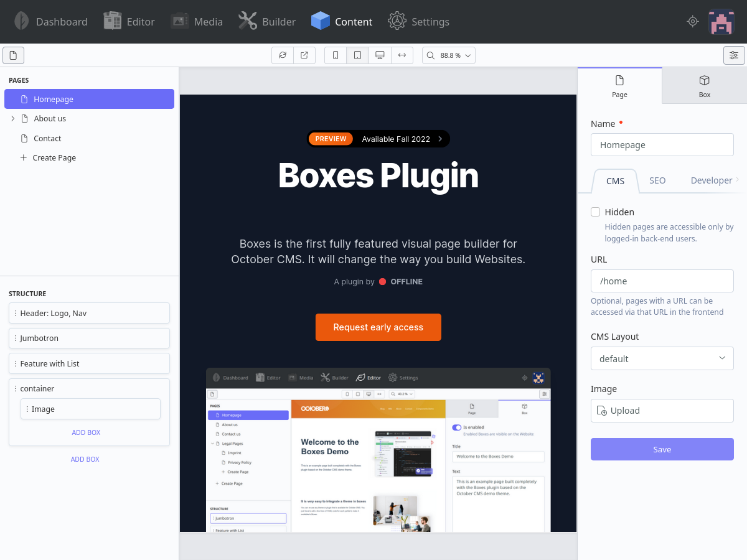Screen dimensions: 747x560
Task: Open the Builder wrench icon
Action: (x=247, y=21)
